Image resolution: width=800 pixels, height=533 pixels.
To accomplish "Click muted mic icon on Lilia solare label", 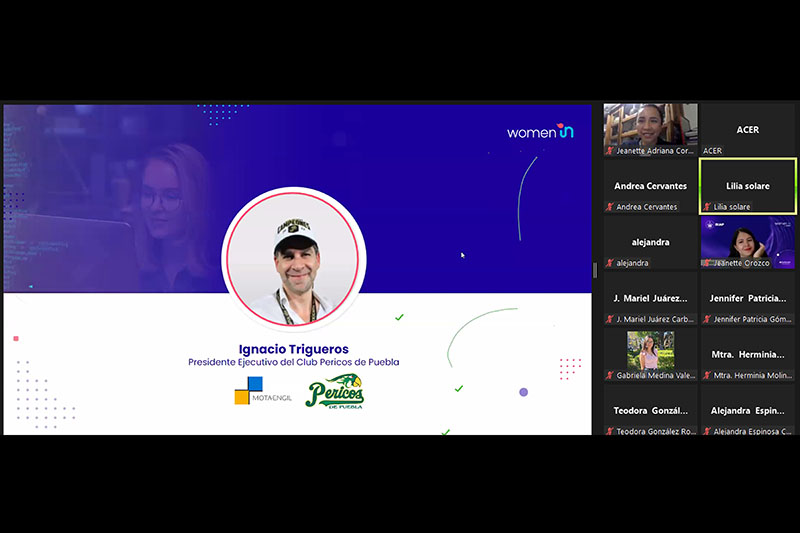I will click(707, 207).
